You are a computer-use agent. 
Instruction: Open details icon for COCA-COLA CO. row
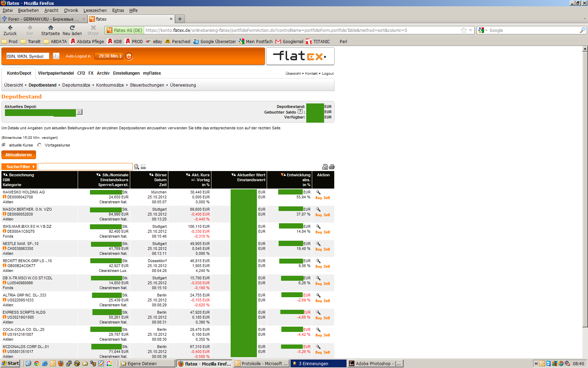(x=318, y=330)
